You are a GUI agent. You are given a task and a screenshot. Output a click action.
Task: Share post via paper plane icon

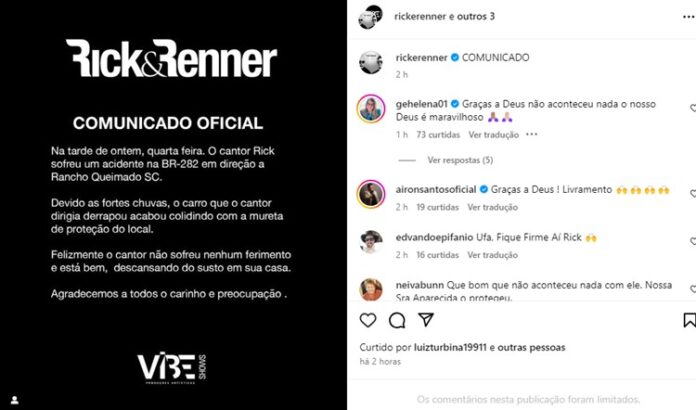point(426,319)
